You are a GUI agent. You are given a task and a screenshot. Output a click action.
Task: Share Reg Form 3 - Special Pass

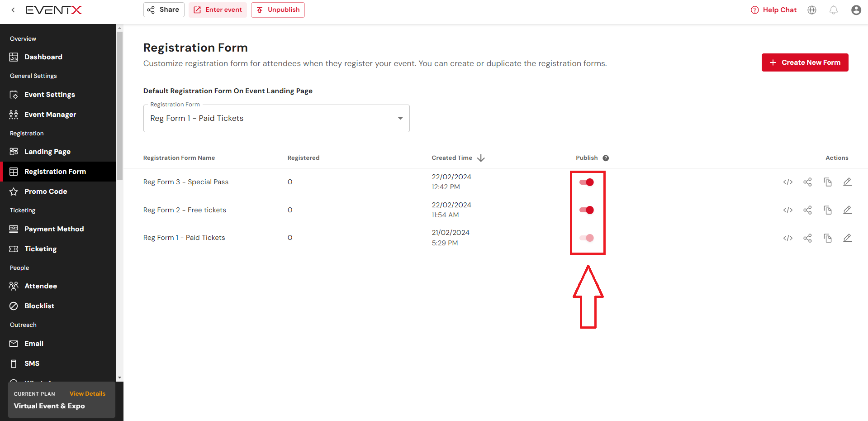(x=808, y=182)
